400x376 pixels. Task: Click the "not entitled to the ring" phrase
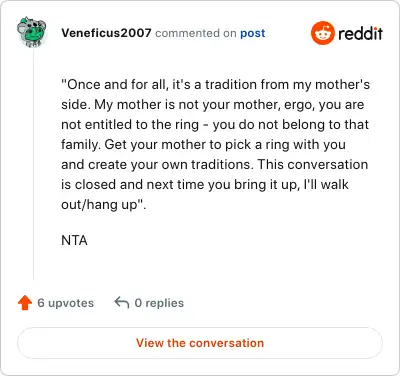click(130, 125)
